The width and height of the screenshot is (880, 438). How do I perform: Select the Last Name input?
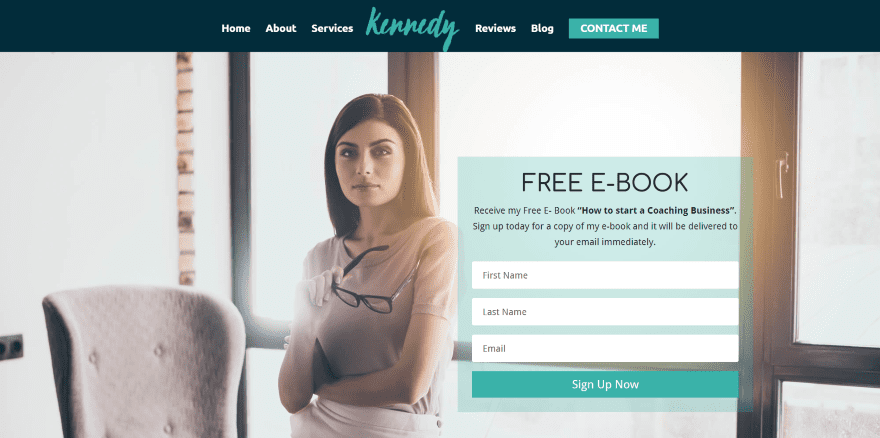(605, 312)
